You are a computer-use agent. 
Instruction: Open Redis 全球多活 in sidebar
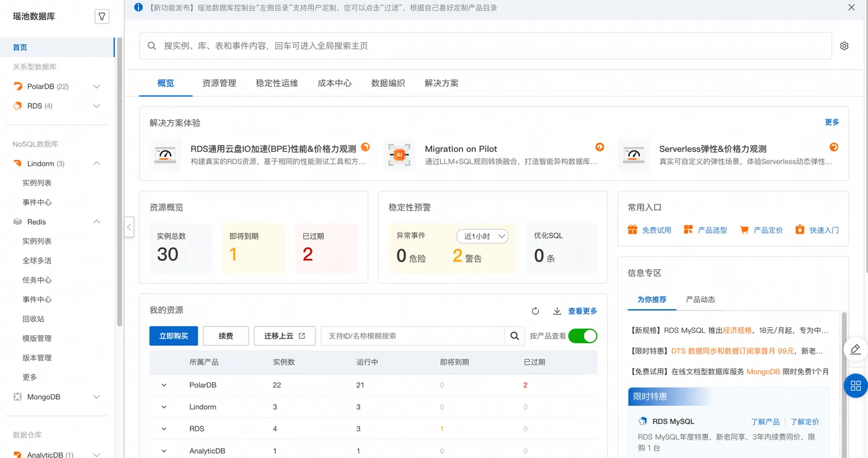[x=37, y=260]
